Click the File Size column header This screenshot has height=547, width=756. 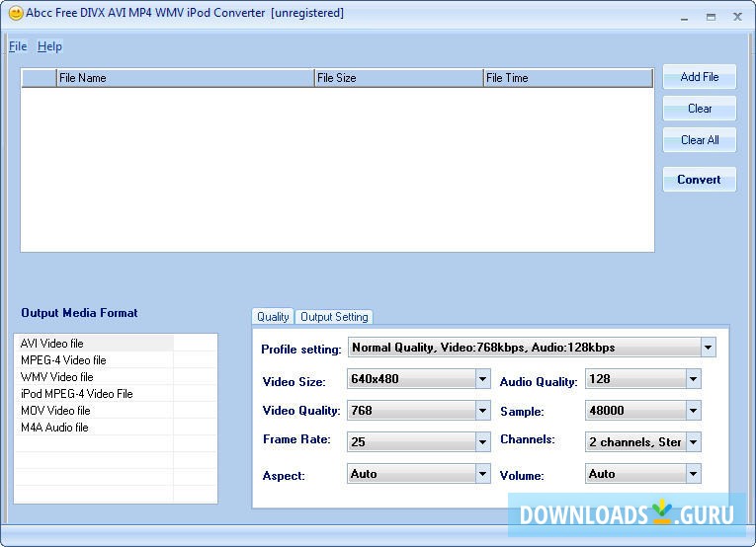[x=399, y=78]
